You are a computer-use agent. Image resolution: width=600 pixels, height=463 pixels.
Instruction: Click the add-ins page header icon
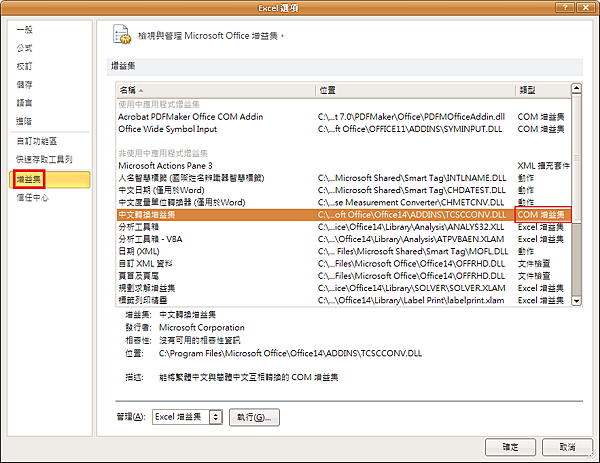pos(122,34)
